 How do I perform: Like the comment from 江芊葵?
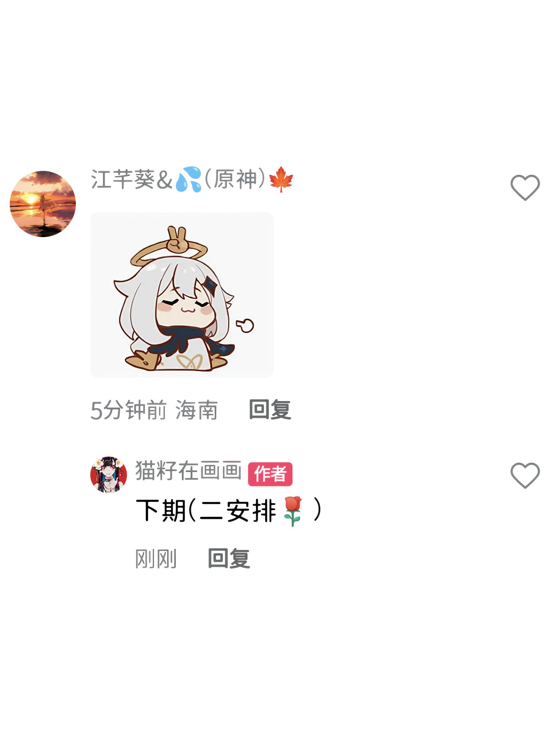click(x=525, y=188)
